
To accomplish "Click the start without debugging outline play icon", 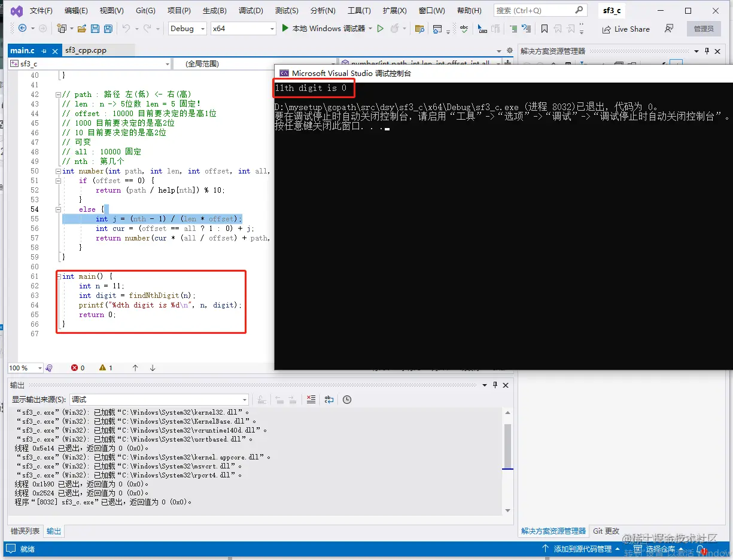I will tap(380, 28).
